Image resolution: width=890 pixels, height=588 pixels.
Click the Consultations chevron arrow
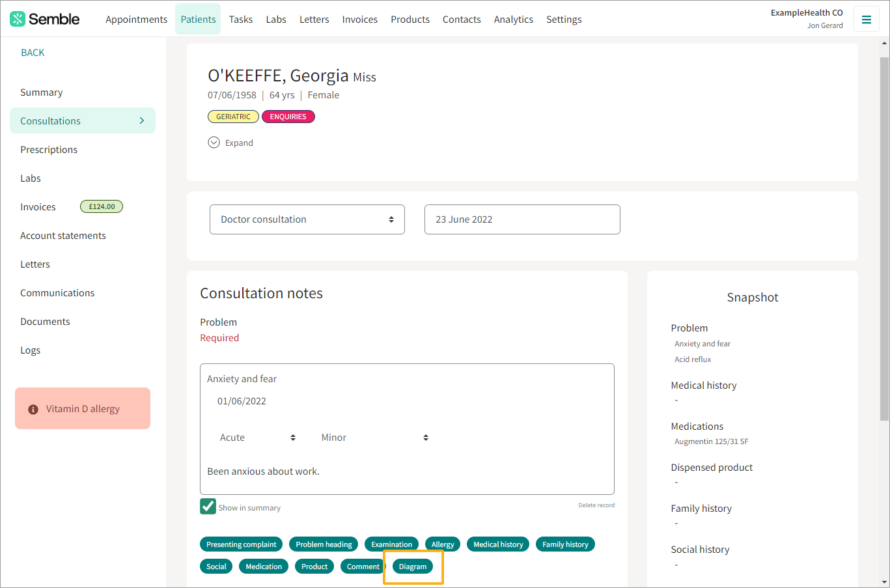pyautogui.click(x=142, y=120)
